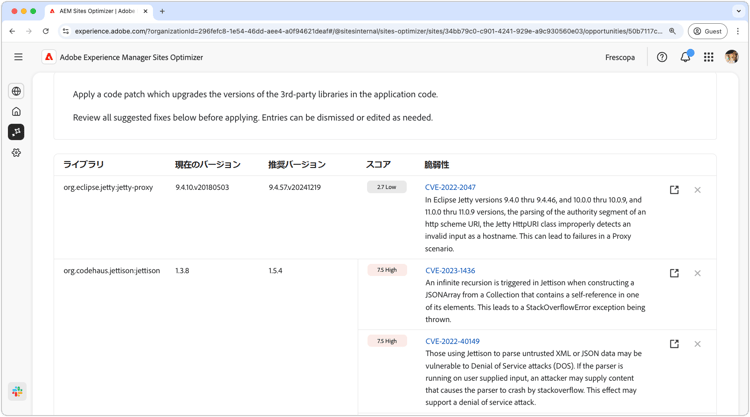Select the opportunities icon in sidebar
Screen dimensions: 750x417
16,132
